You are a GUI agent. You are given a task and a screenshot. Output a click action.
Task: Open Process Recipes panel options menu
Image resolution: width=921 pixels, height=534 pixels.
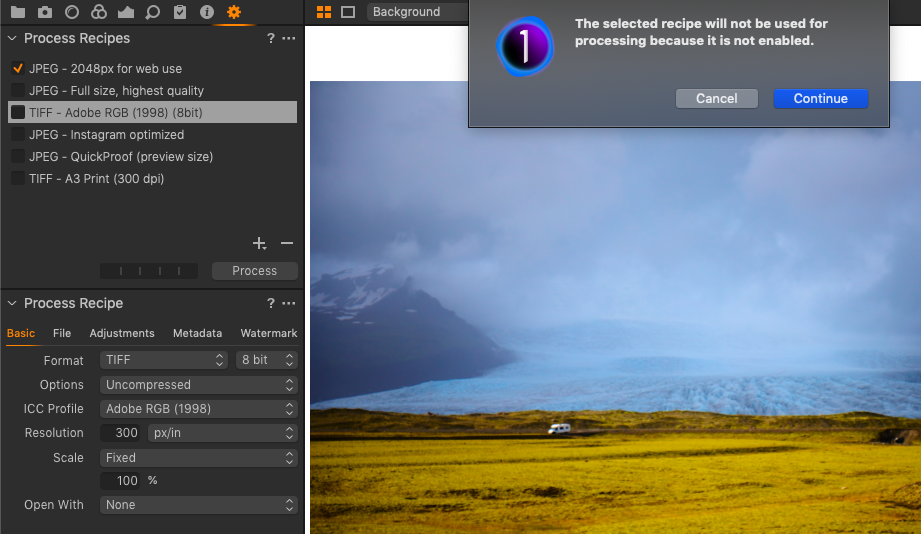click(x=288, y=38)
